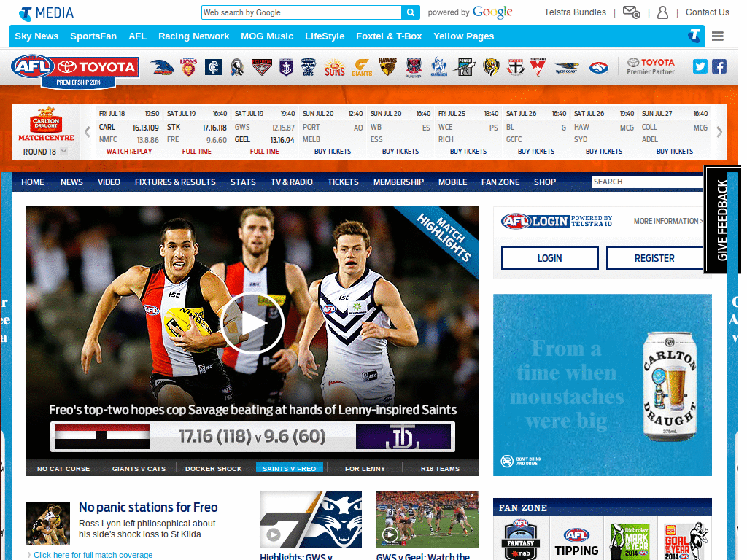This screenshot has height=560, width=747.
Task: Open the Western Bulldogs team logo
Action: [599, 68]
